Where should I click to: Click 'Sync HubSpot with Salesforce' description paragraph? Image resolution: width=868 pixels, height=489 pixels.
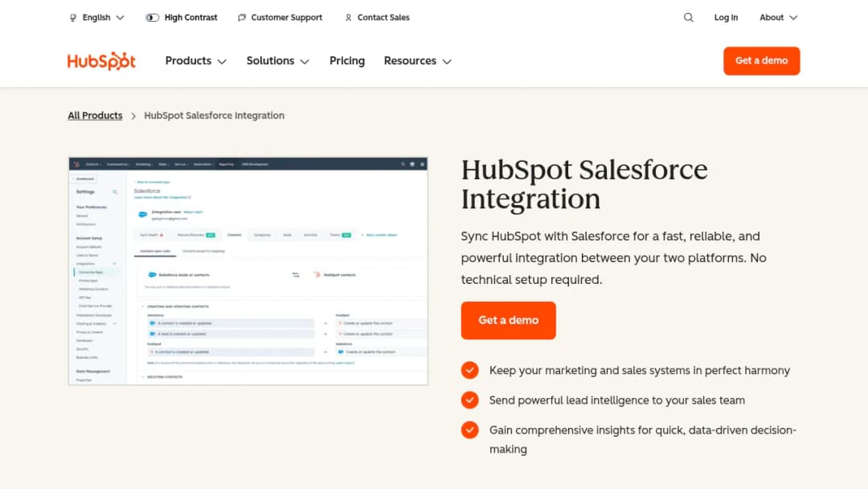coord(613,257)
